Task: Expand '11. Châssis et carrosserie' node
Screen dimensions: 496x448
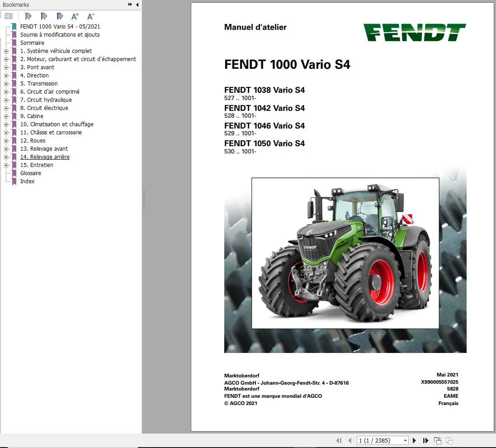Action: [x=6, y=133]
